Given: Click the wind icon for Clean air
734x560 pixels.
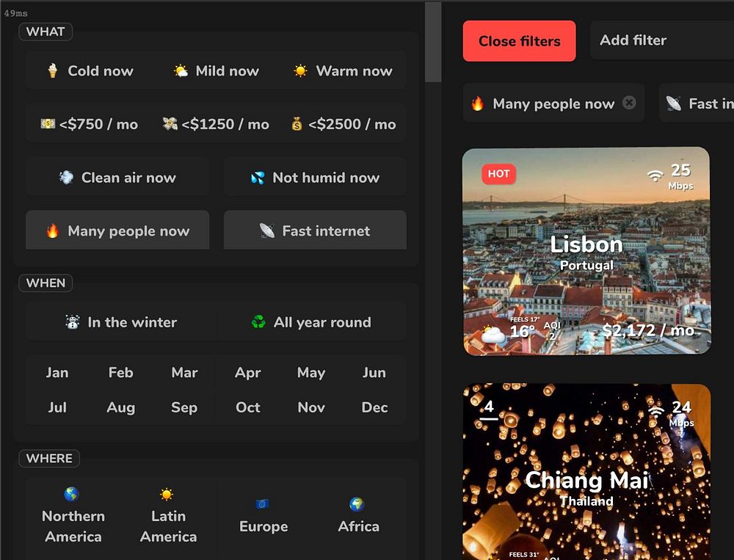Looking at the screenshot, I should point(67,178).
